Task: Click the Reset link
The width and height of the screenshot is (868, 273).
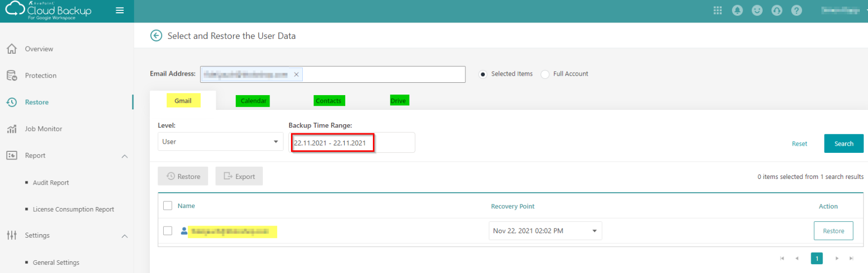Action: click(799, 144)
